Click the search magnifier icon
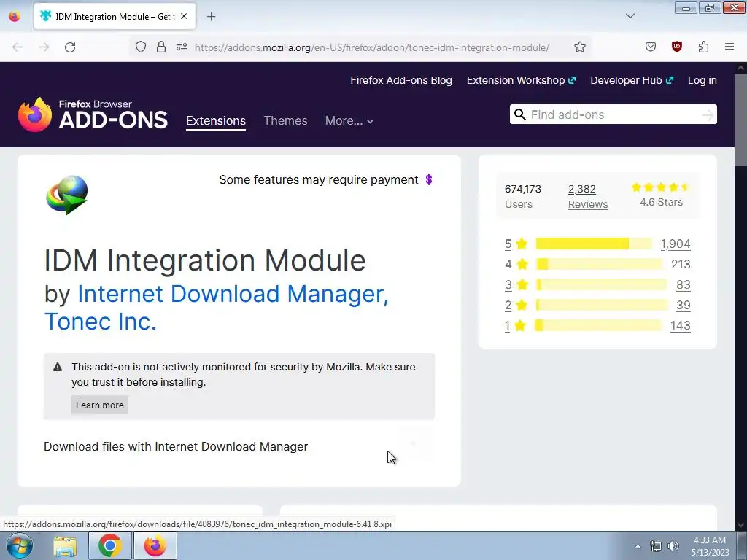Screen dimensions: 747x560 (519, 114)
